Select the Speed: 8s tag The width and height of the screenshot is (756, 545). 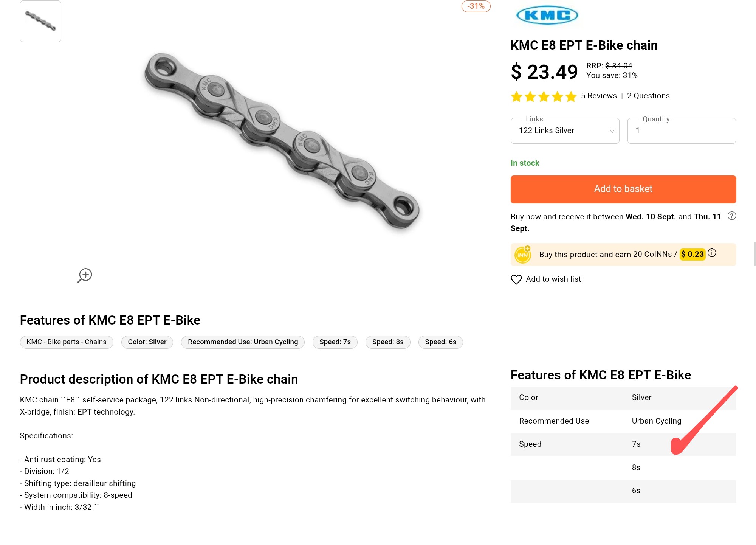(x=388, y=342)
